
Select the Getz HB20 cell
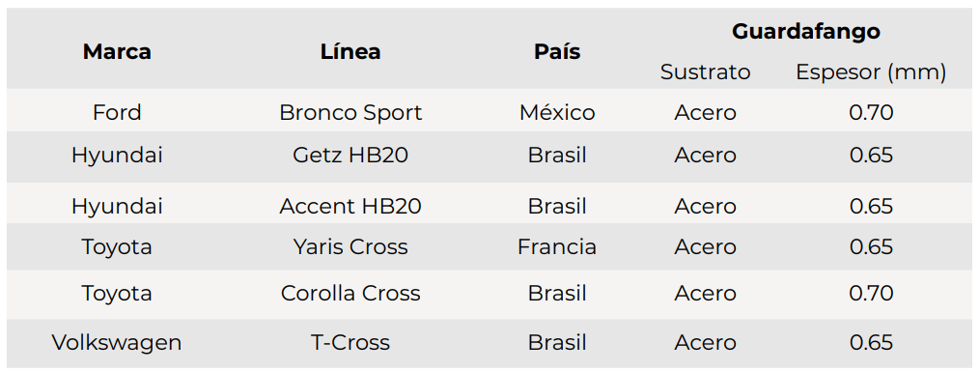(350, 155)
